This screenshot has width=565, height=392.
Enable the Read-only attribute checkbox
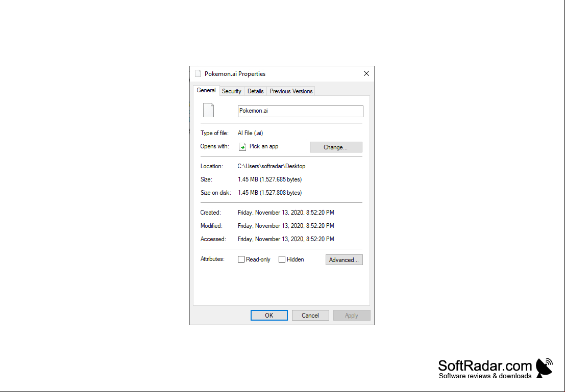(241, 259)
